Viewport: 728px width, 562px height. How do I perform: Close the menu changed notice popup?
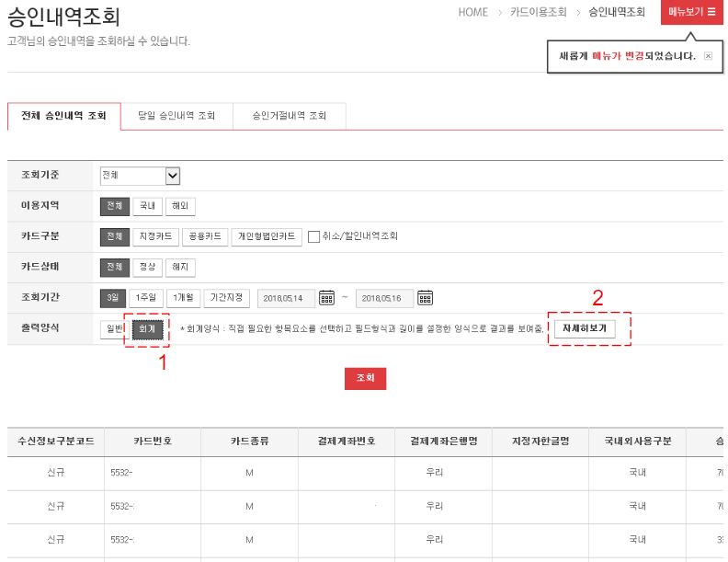[708, 56]
